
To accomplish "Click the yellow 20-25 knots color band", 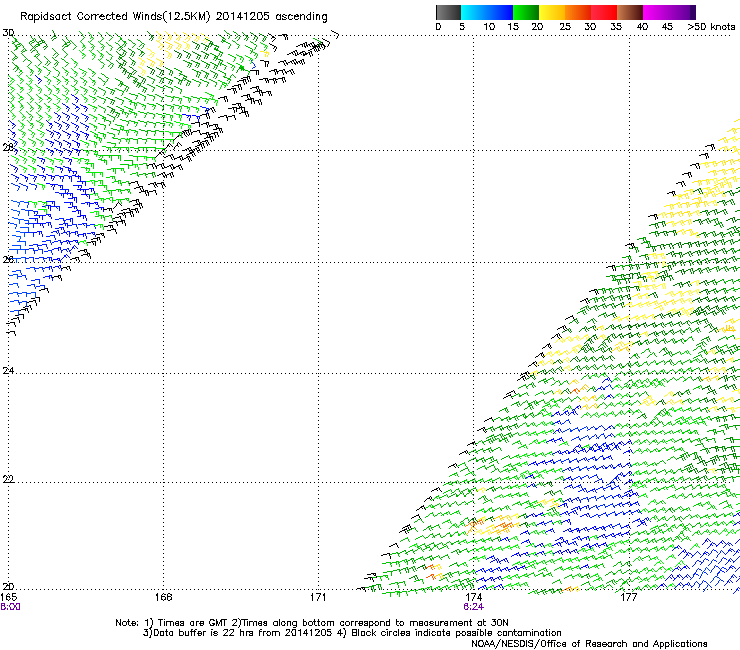I will point(552,12).
